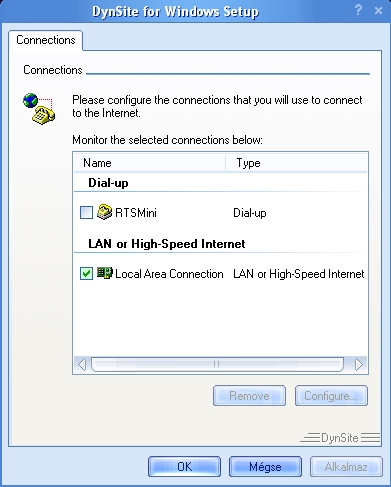Collapse the Dial-up group header

108,183
